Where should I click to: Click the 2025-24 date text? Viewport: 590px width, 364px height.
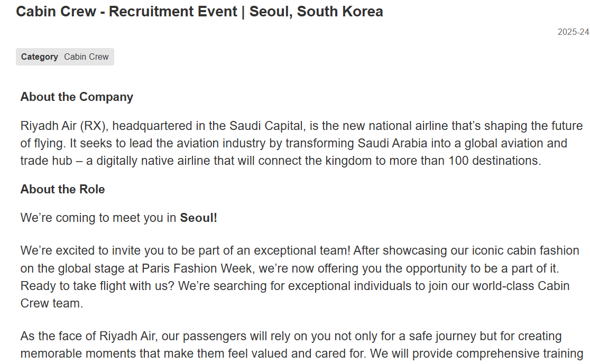574,32
